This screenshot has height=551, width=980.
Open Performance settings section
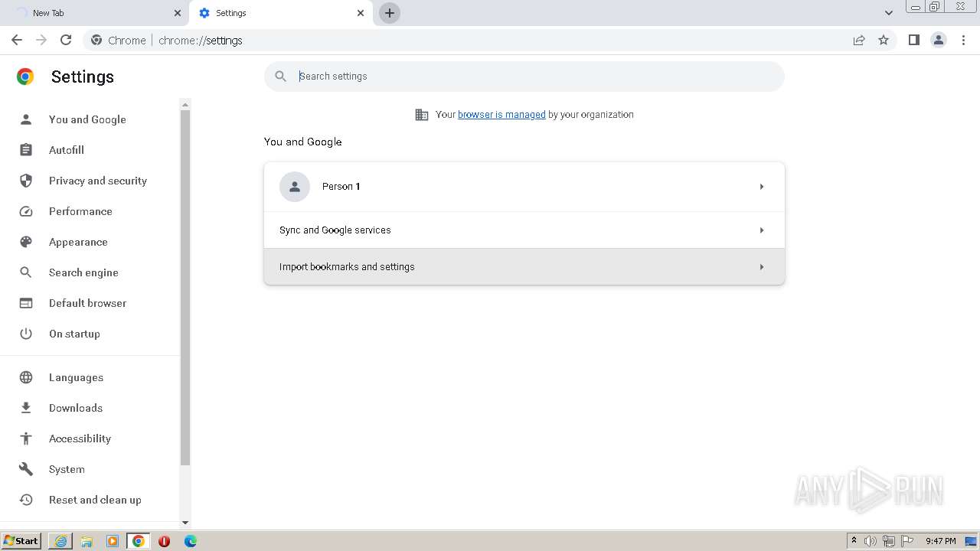point(80,211)
